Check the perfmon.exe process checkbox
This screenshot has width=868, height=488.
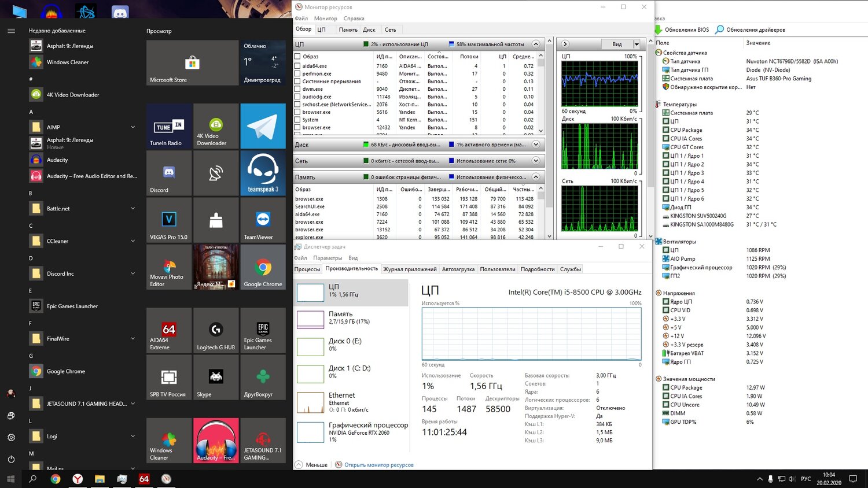point(297,73)
